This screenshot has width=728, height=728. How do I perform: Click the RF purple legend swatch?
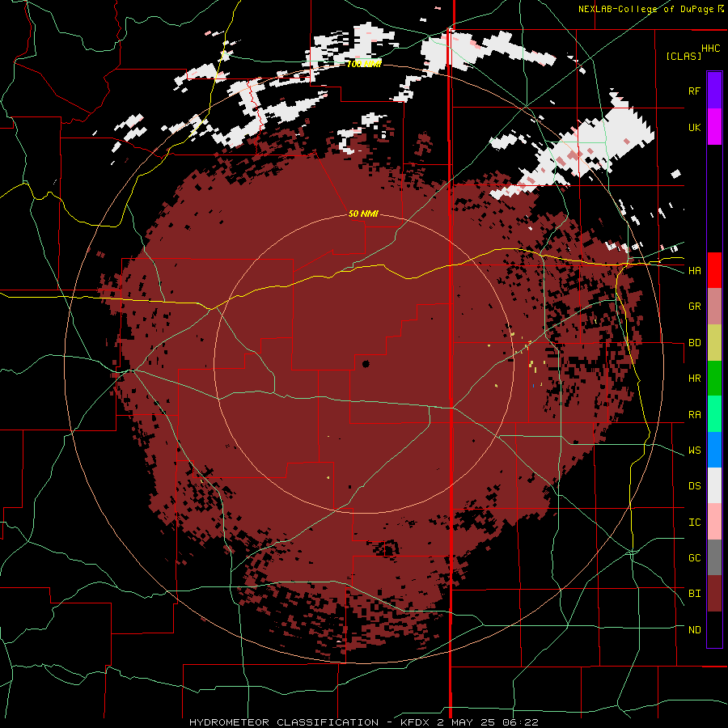coord(714,91)
